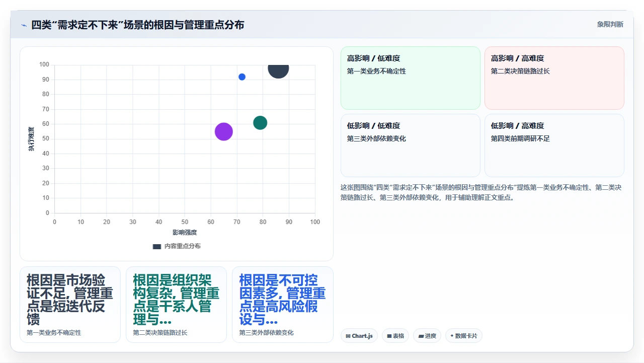
Task: Click the Chart.js tag
Action: click(359, 336)
